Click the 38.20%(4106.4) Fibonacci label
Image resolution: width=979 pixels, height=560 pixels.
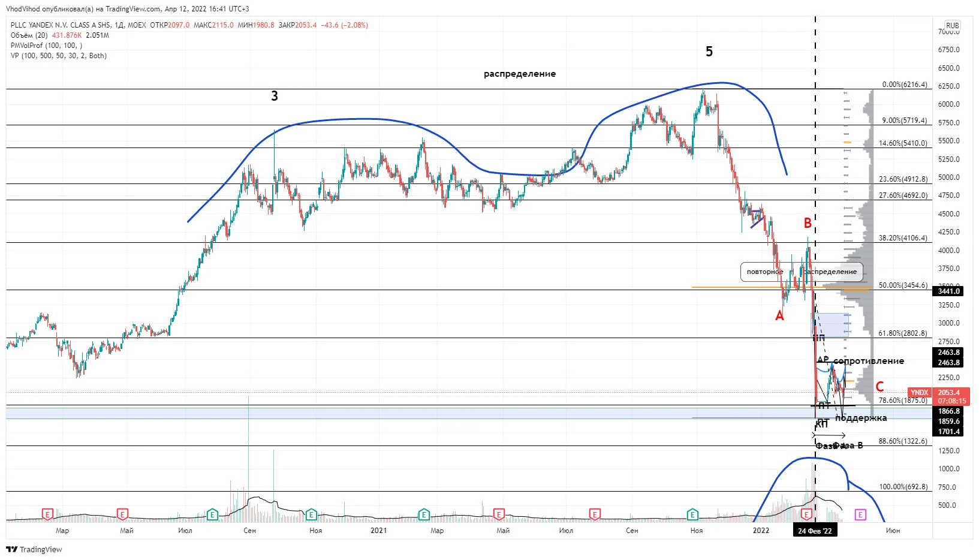point(903,238)
